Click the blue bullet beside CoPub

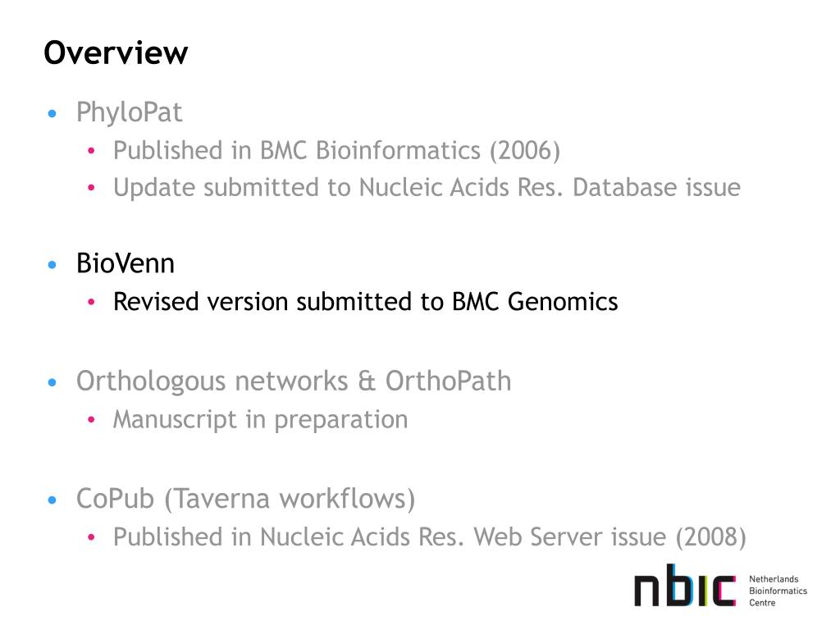52,500
